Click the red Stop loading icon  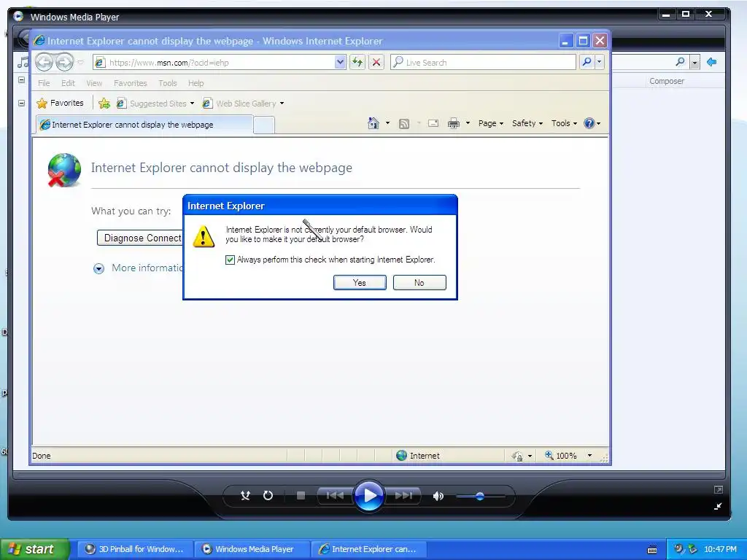(x=376, y=62)
